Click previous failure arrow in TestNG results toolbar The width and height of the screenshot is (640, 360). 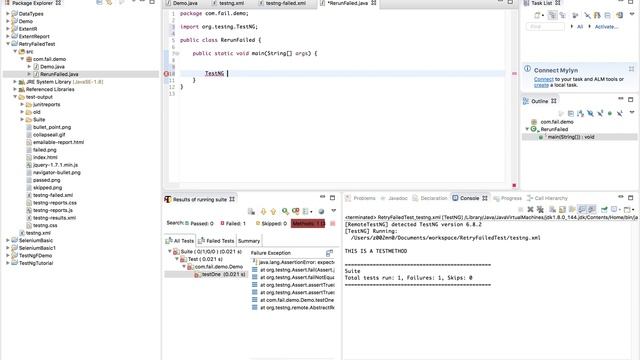pos(273,211)
